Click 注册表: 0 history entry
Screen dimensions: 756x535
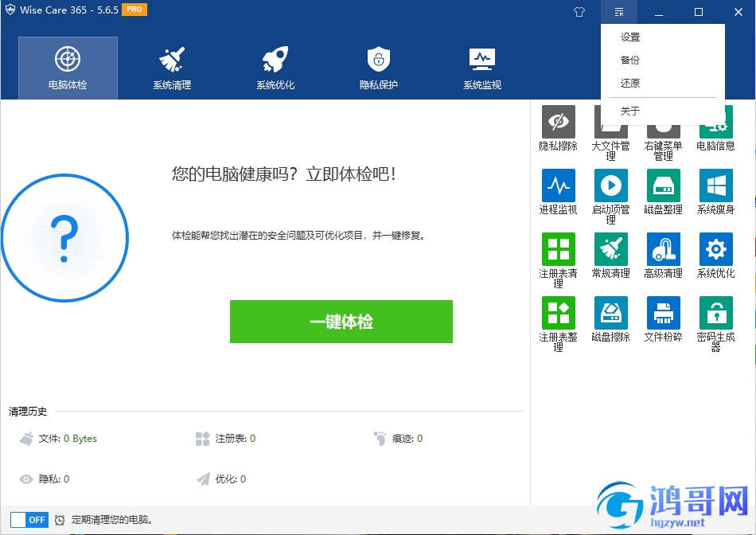point(225,439)
